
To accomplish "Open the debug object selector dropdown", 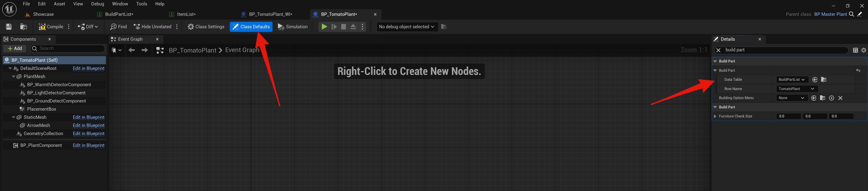I will pos(407,27).
